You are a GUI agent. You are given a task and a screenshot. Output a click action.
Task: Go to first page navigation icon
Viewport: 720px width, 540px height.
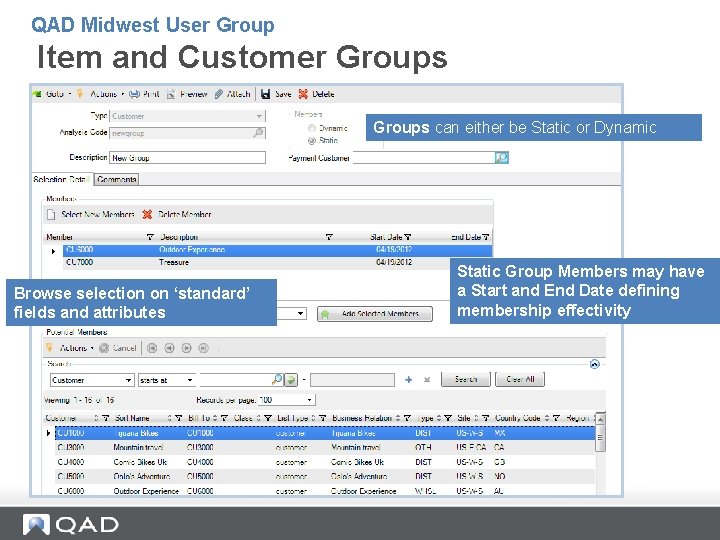pos(152,348)
